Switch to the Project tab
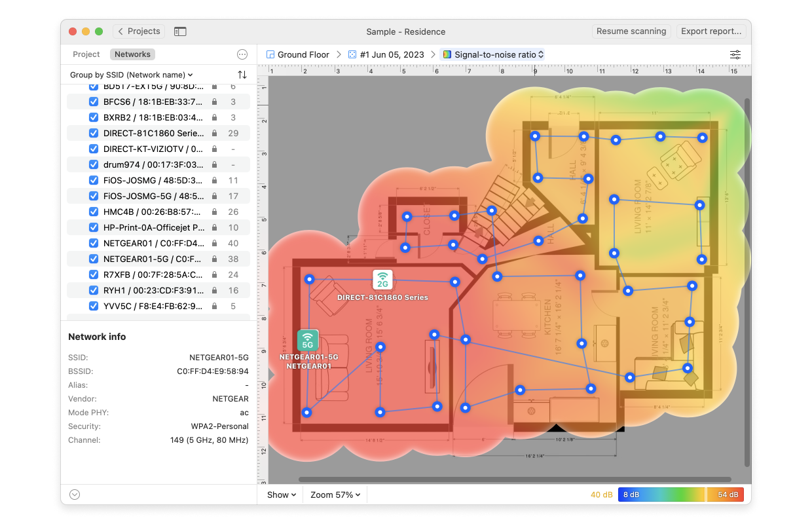812x524 pixels. click(86, 54)
